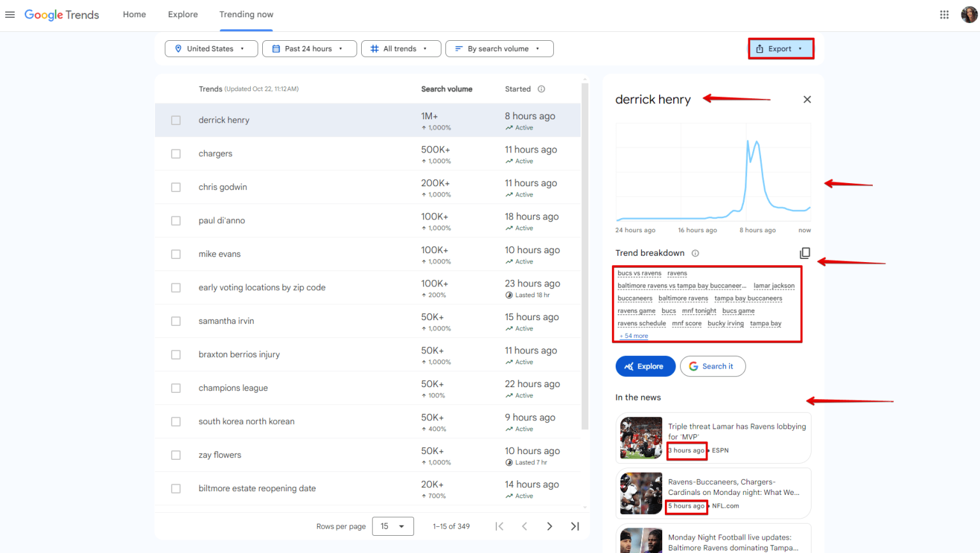Go to the next page of trends
Screen dimensions: 980x553
549,526
